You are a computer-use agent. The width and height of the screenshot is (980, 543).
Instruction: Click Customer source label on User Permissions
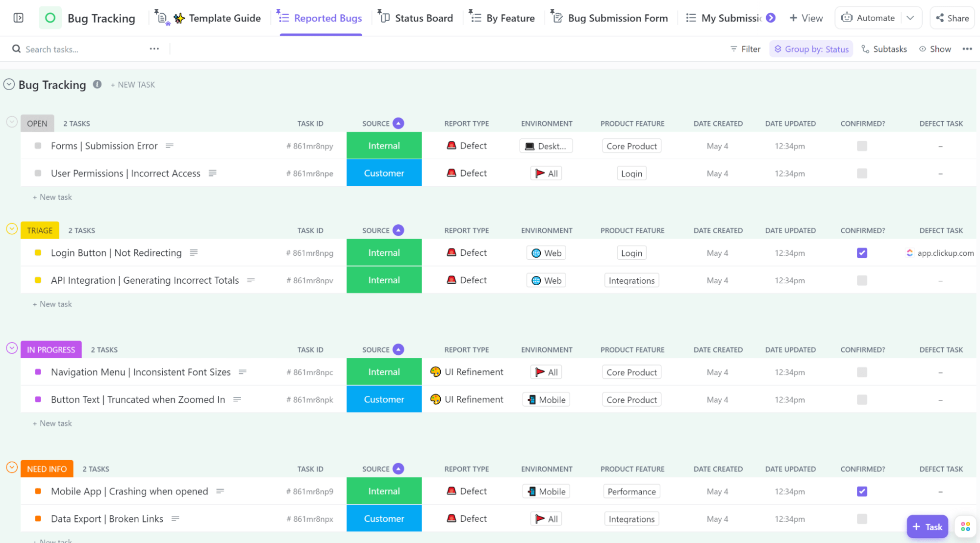[384, 173]
